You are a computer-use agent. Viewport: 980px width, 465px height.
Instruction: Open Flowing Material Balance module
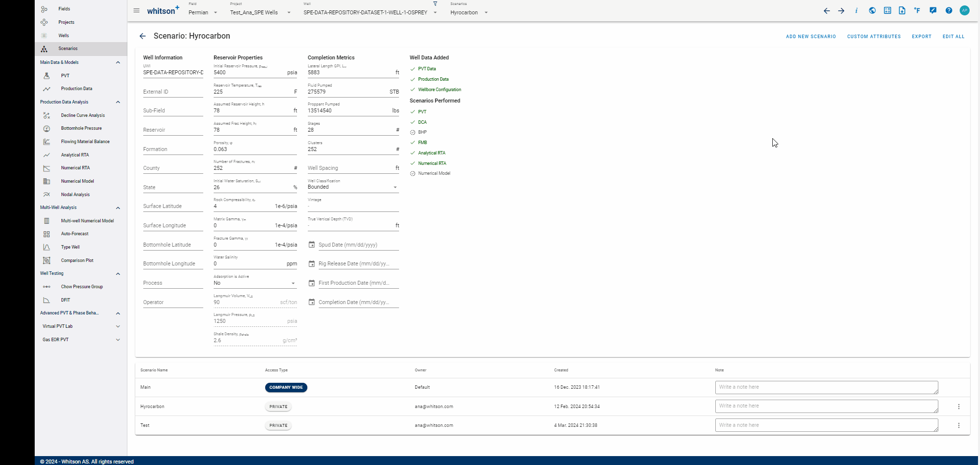click(81, 142)
